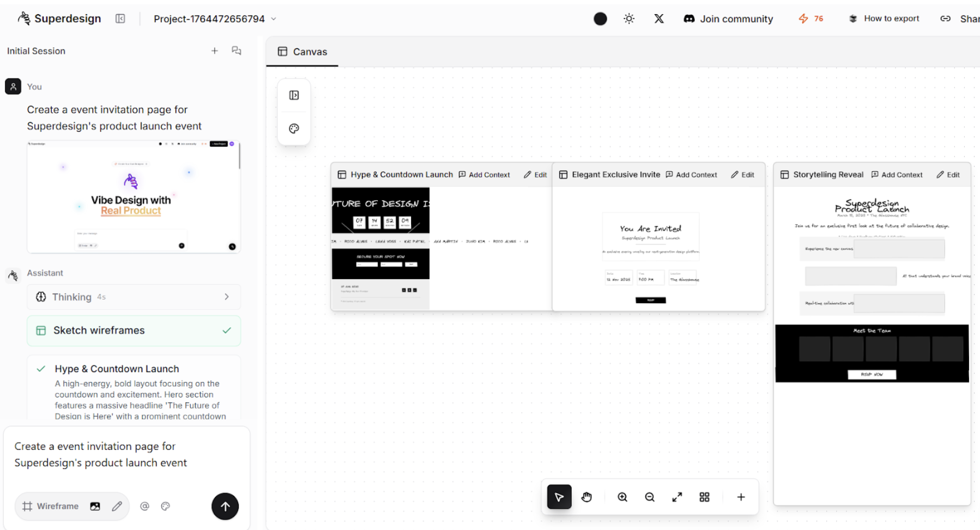Image resolution: width=980 pixels, height=530 pixels.
Task: Switch to the Canvas tab
Action: pyautogui.click(x=301, y=51)
